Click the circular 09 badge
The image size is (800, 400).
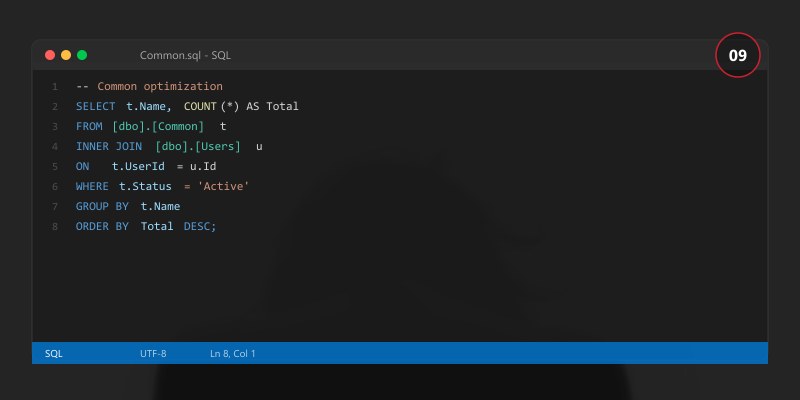tap(738, 56)
